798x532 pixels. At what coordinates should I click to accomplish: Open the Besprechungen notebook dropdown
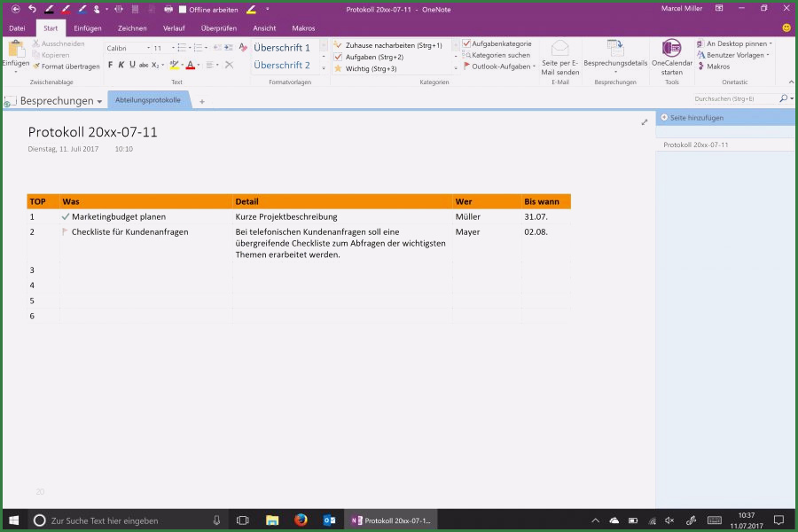pos(98,100)
